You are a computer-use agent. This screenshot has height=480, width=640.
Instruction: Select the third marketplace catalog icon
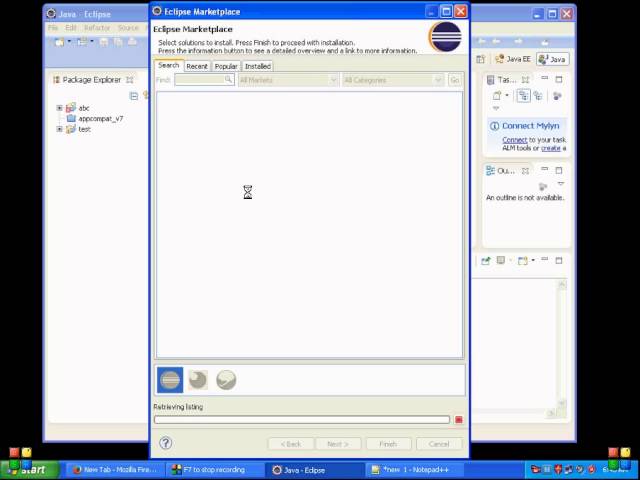(x=226, y=380)
